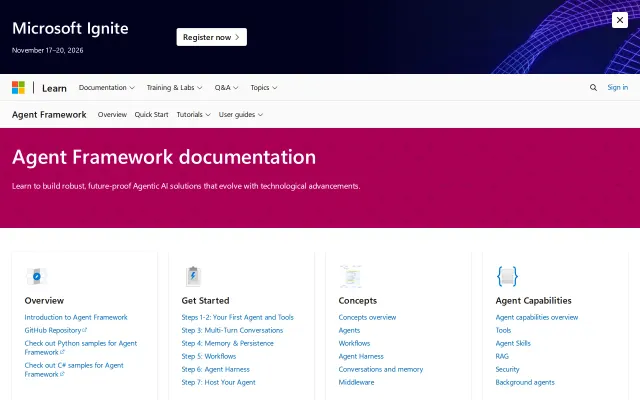
Task: Click the Get Started clipboard icon
Action: 193,276
